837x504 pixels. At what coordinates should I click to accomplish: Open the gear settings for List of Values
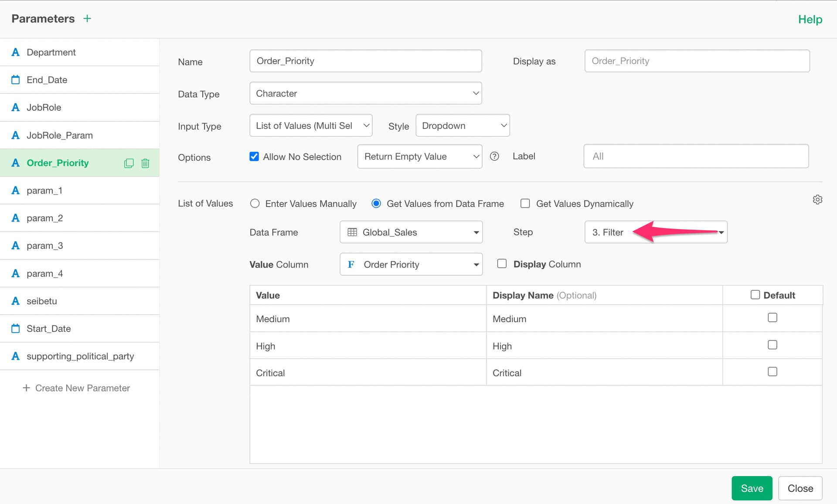[x=817, y=199]
